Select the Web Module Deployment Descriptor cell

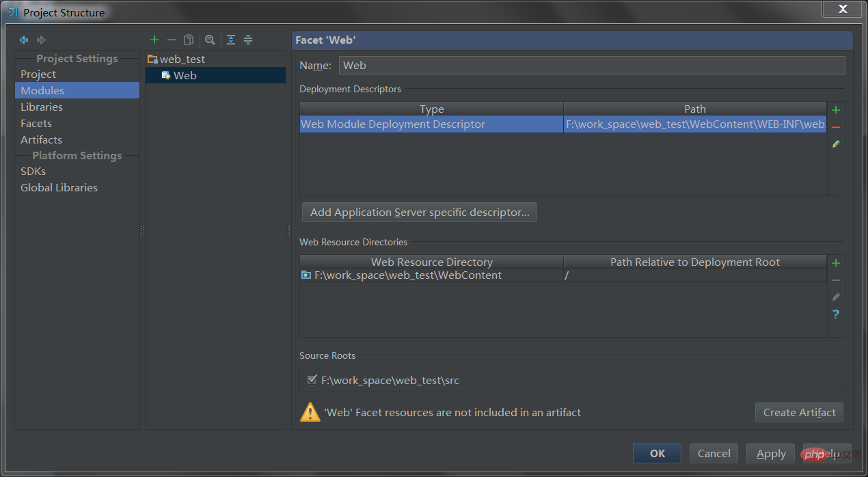tap(432, 124)
